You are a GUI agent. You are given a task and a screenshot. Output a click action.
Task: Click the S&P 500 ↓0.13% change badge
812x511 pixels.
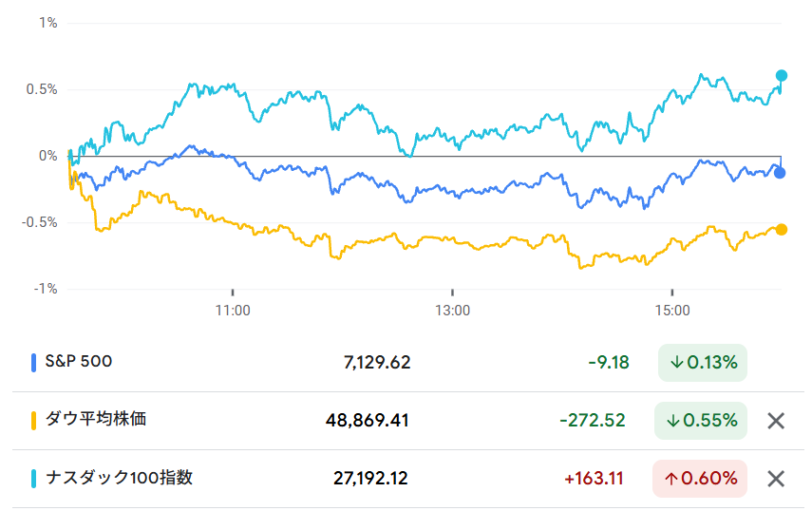click(703, 363)
